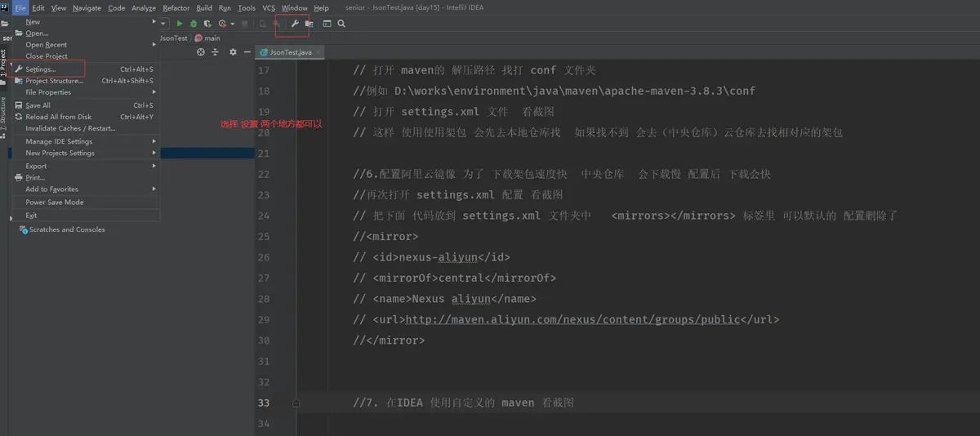980x436 pixels.
Task: Click the code line containing mirrorOf central
Action: tap(455, 278)
